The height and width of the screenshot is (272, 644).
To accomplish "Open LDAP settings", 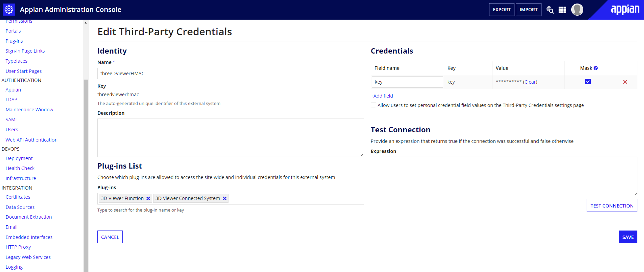I will 11,99.
